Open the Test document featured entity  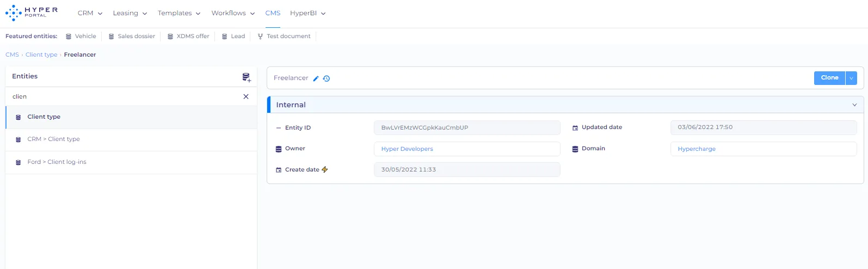pos(284,36)
